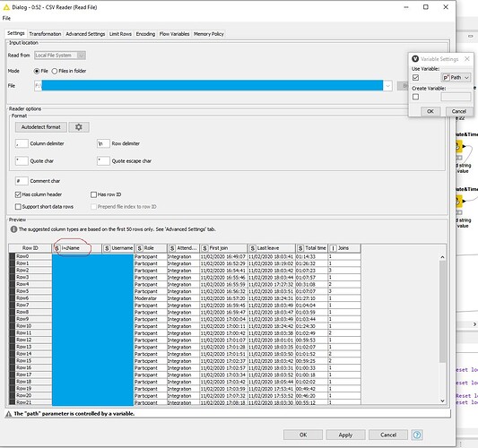478x448 pixels.
Task: Enable Support short data rows checkbox
Action: point(18,206)
